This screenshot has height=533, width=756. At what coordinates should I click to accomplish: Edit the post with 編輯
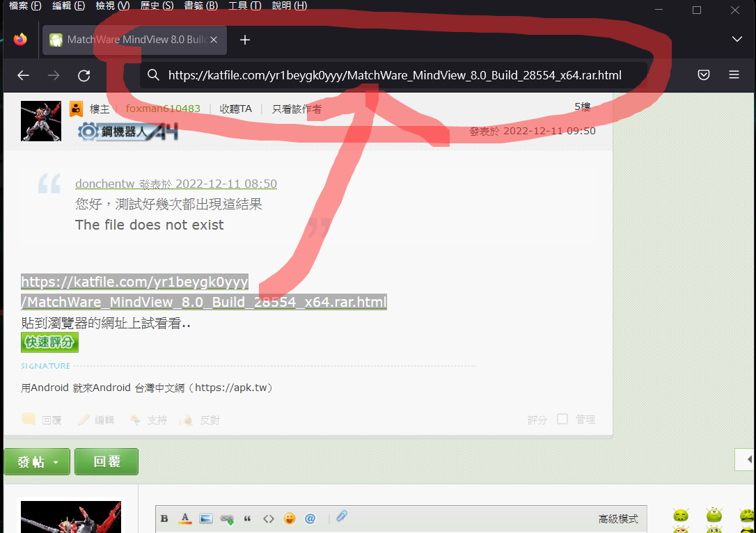click(97, 420)
